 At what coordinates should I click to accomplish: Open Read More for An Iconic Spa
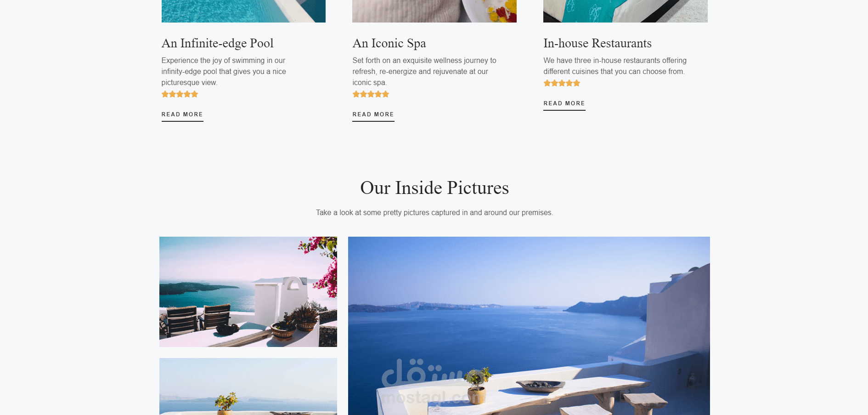[373, 114]
